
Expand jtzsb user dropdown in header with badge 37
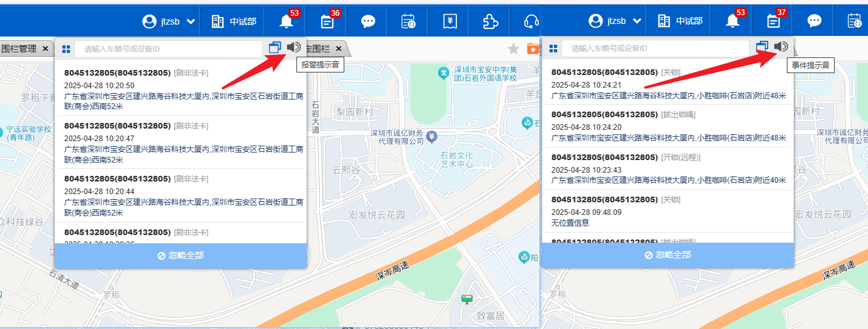coord(615,21)
